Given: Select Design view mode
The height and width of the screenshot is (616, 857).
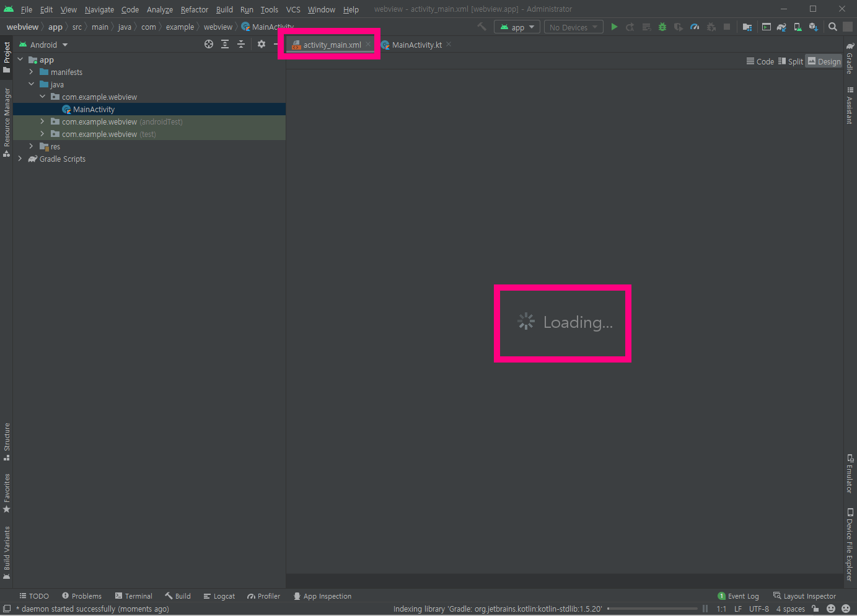Looking at the screenshot, I should 824,61.
